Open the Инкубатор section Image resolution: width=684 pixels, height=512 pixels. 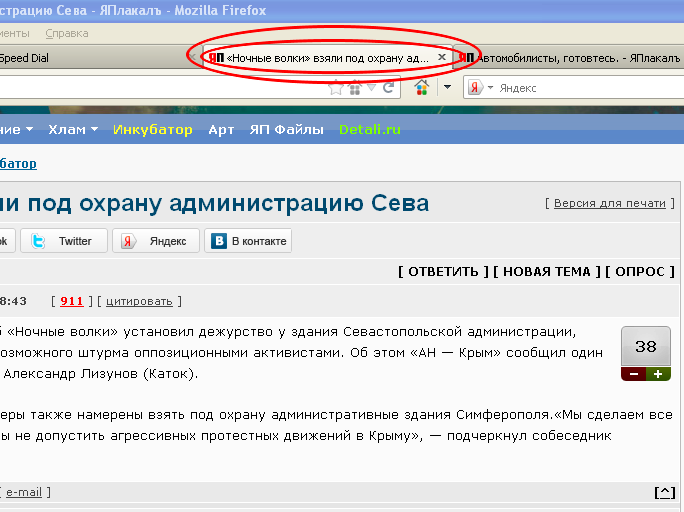pyautogui.click(x=153, y=130)
